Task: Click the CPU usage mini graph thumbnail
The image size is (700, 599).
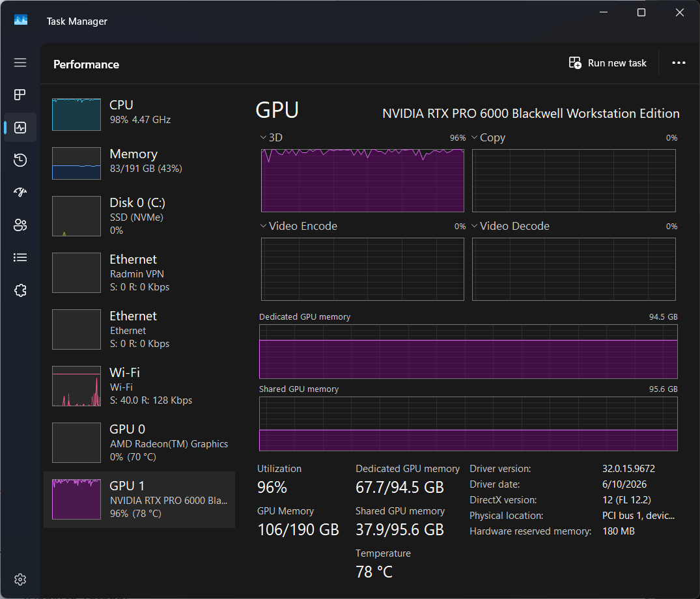Action: pos(76,114)
